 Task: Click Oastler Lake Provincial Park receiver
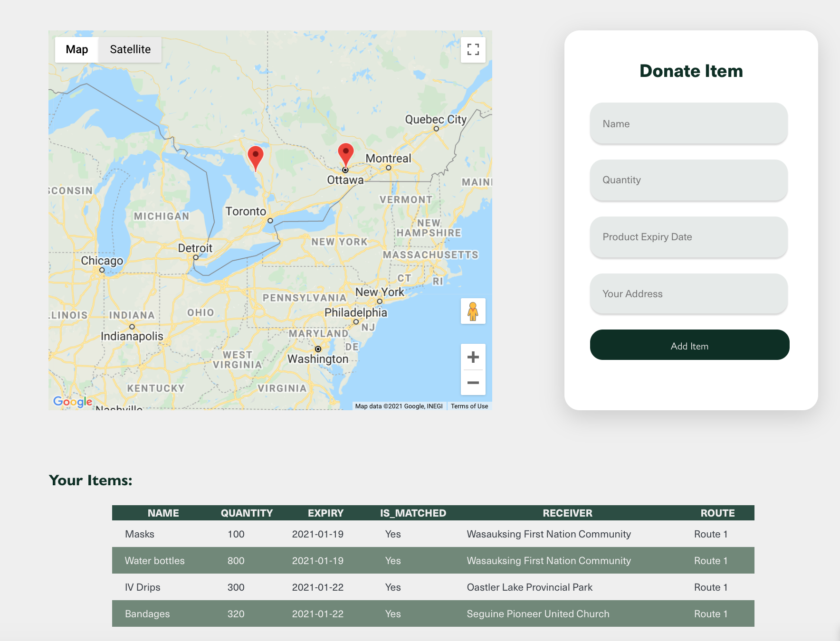tap(529, 587)
